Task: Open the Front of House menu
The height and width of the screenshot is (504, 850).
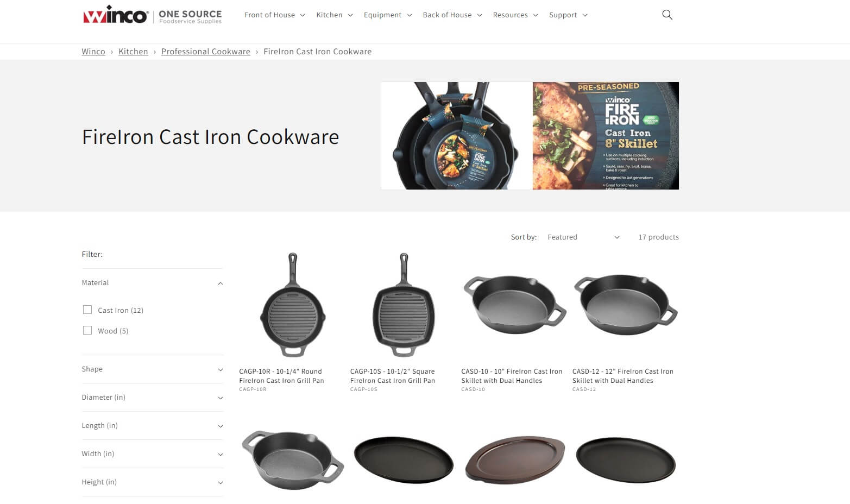Action: [275, 15]
